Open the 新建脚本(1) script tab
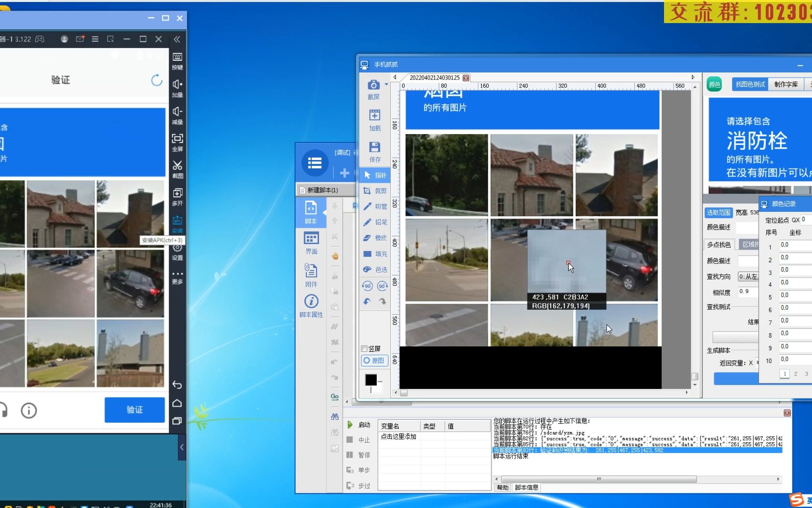This screenshot has height=508, width=812. [323, 190]
